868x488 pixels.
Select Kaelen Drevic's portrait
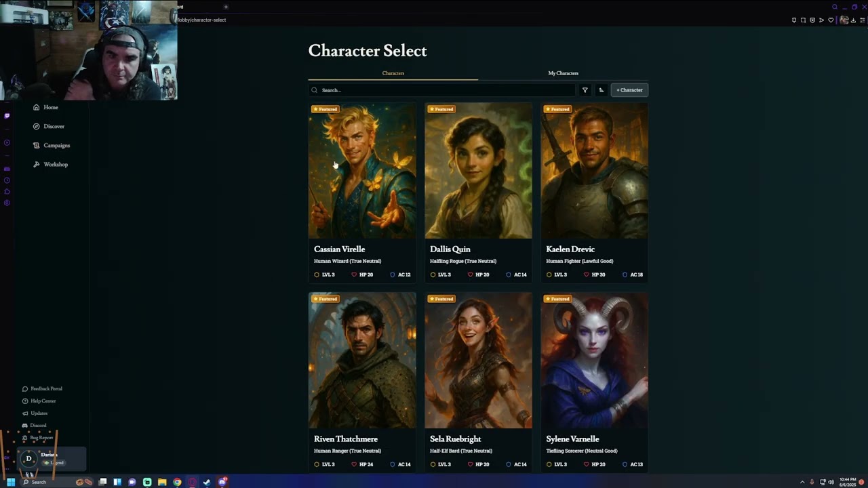[594, 171]
